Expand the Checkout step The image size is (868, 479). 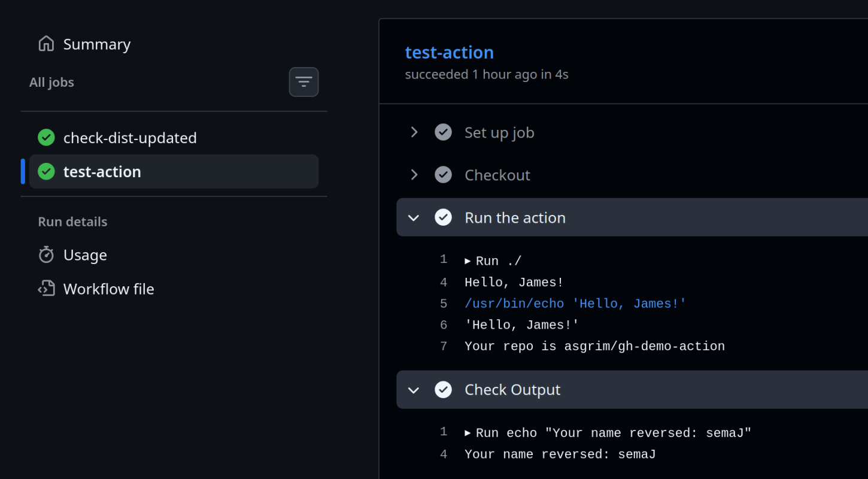413,174
